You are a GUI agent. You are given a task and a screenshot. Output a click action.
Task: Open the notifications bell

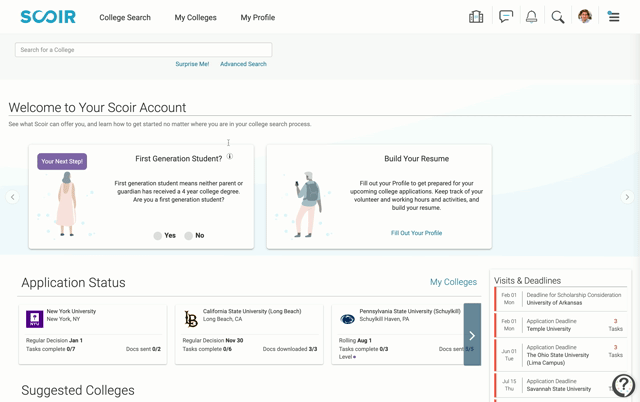pos(531,17)
